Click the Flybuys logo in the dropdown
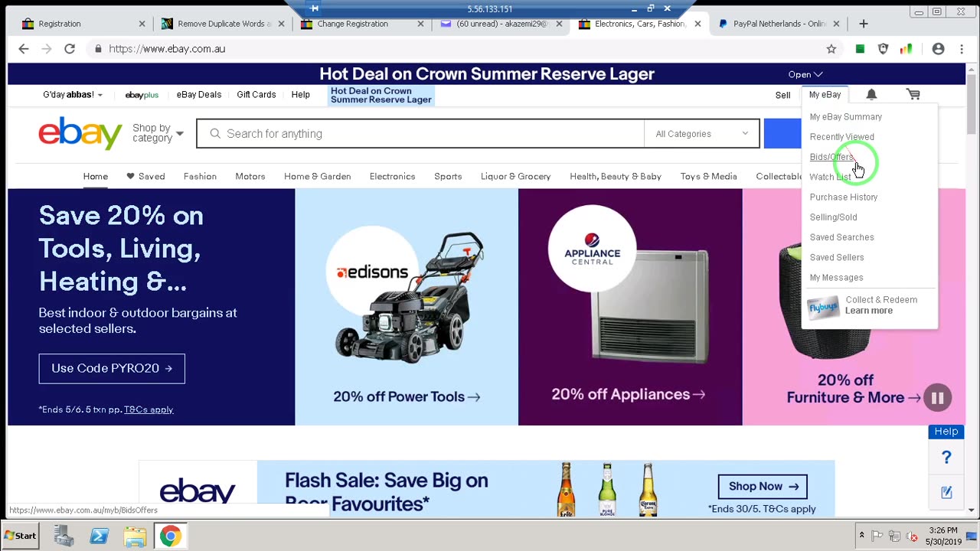Image resolution: width=980 pixels, height=551 pixels. [823, 306]
